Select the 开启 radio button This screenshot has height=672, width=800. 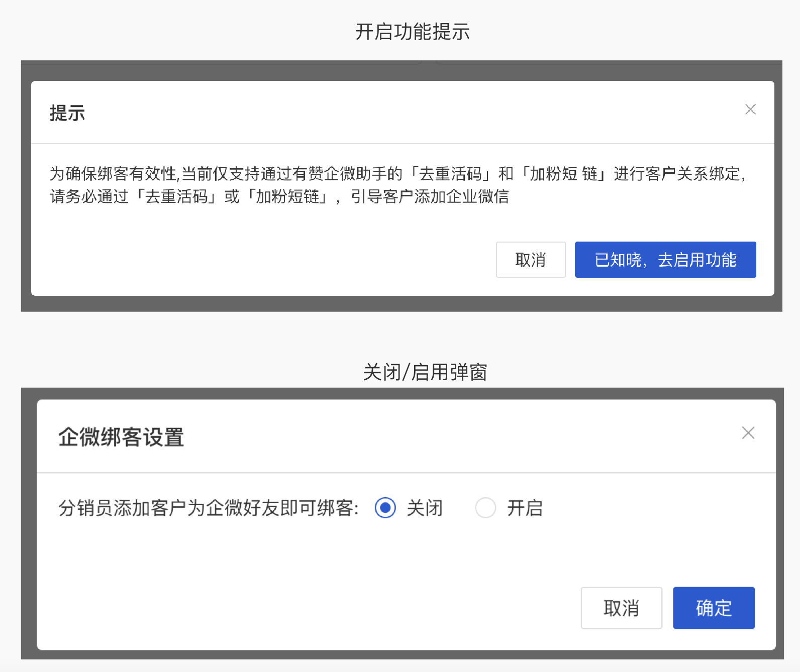pyautogui.click(x=485, y=508)
